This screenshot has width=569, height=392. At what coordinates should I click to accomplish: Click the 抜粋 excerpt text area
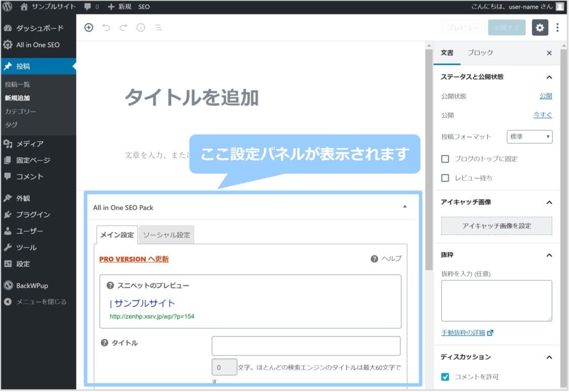tap(497, 300)
